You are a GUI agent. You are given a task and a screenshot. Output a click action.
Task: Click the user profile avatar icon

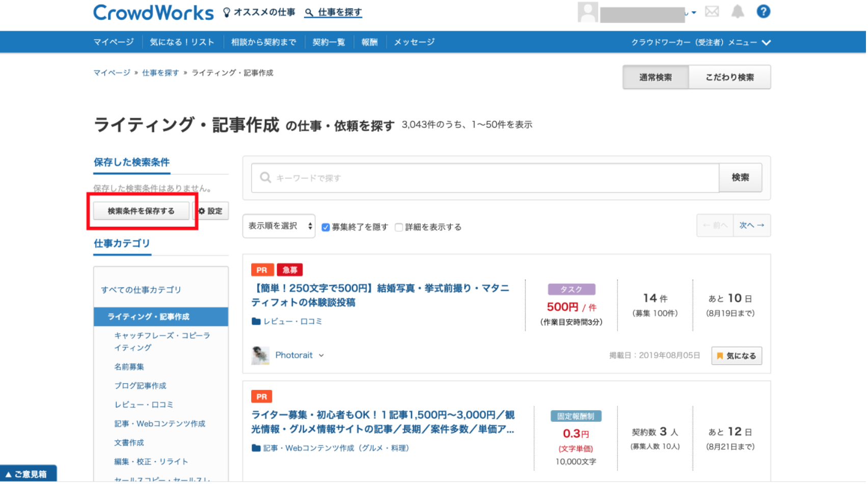[x=587, y=12]
